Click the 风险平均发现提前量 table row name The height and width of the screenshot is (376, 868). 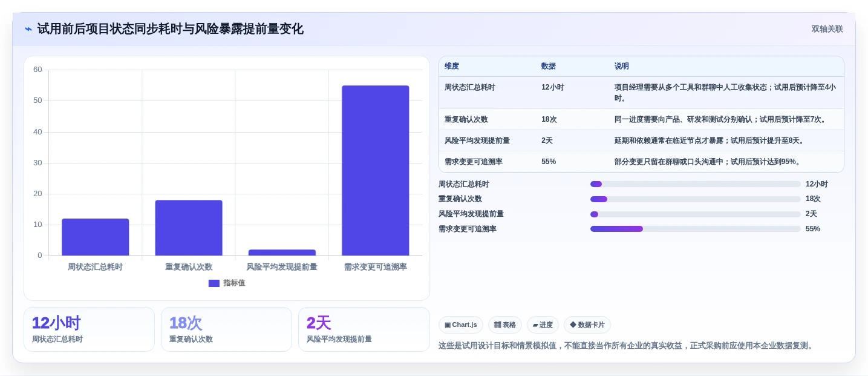coord(477,140)
